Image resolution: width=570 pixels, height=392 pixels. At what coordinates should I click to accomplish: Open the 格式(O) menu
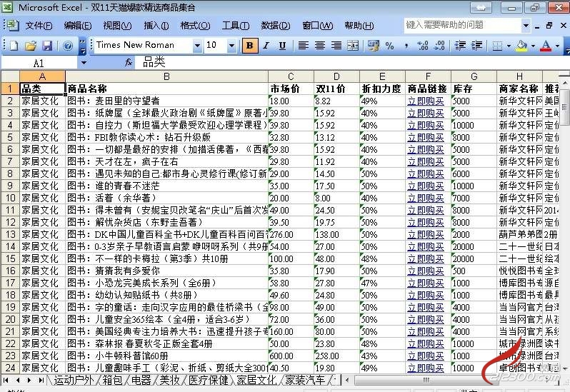point(195,26)
